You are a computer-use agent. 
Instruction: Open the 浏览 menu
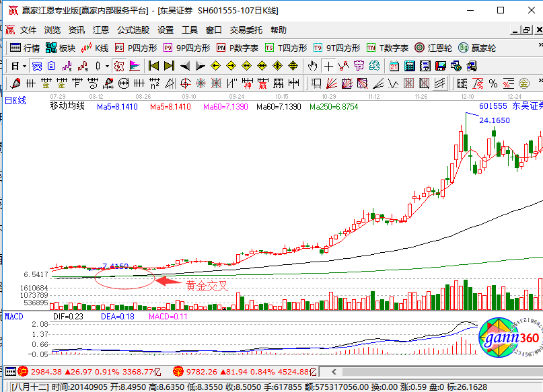tap(52, 30)
